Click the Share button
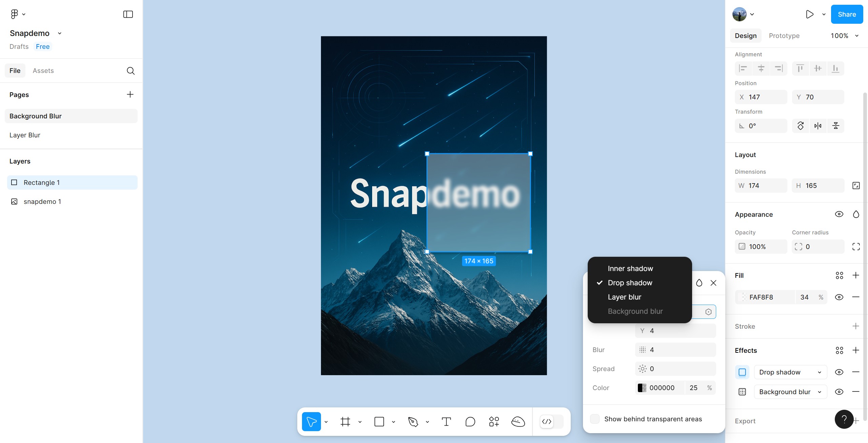Image resolution: width=868 pixels, height=443 pixels. pos(847,14)
